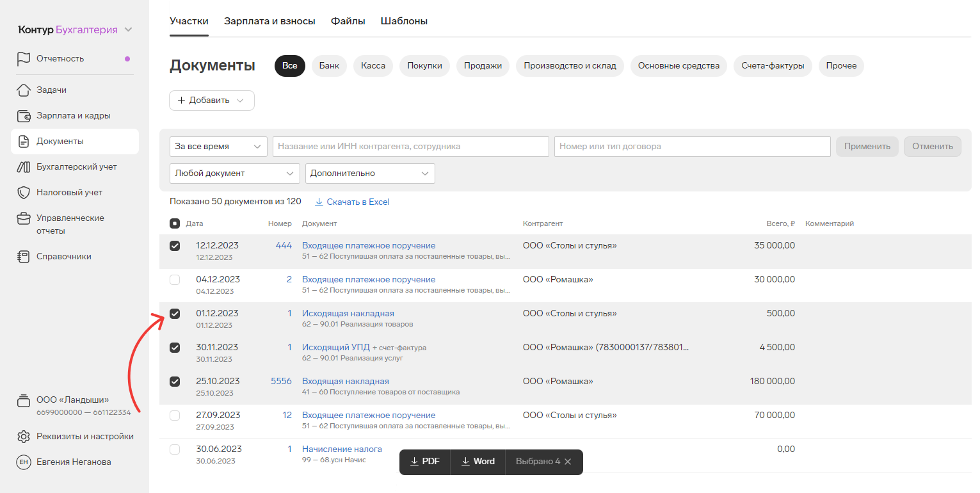980x493 pixels.
Task: Check the Начисление налога row 30.06.2023
Action: [x=175, y=449]
